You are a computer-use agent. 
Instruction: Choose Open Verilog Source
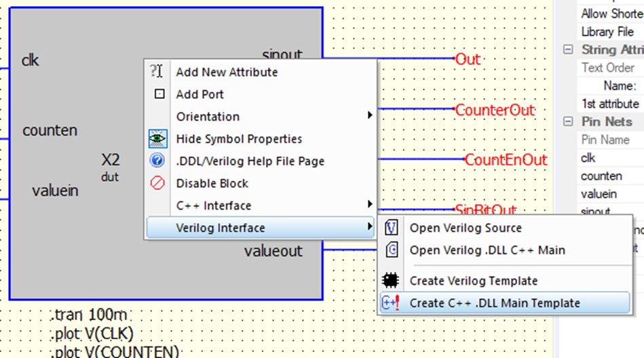tap(505, 228)
